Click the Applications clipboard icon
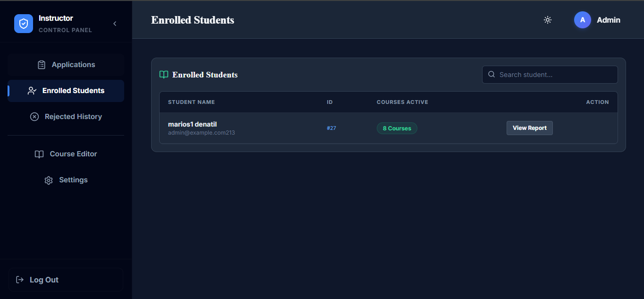The height and width of the screenshot is (299, 644). click(41, 64)
